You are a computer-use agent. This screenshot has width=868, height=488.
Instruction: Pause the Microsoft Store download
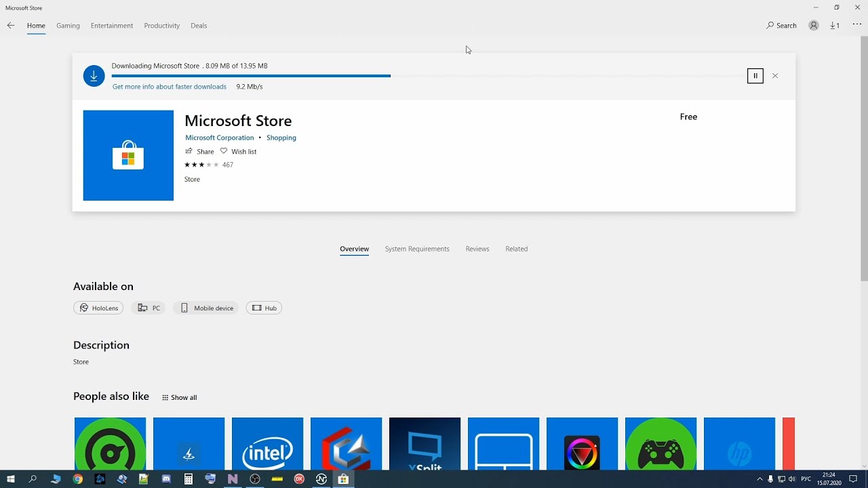755,76
